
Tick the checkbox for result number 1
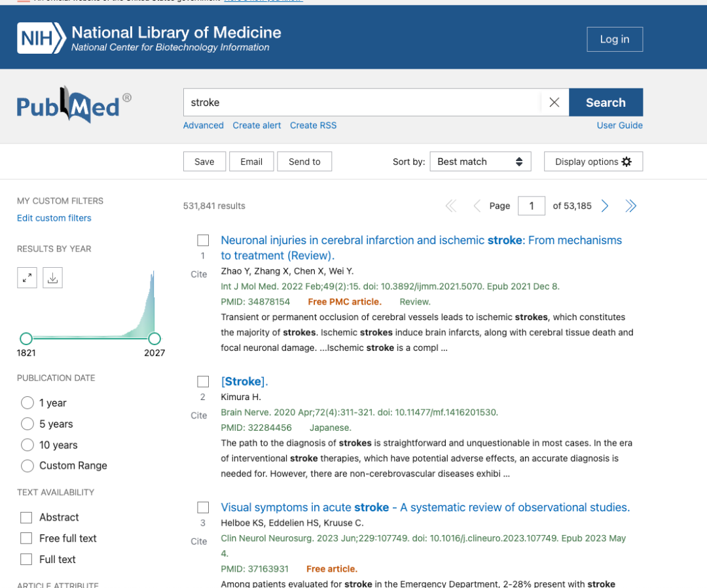[x=203, y=240]
